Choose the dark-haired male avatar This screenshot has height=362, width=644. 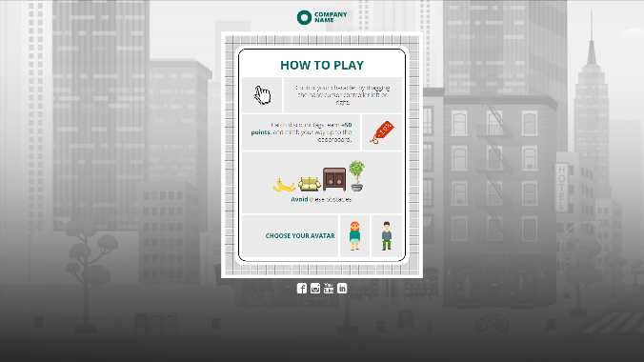387,236
